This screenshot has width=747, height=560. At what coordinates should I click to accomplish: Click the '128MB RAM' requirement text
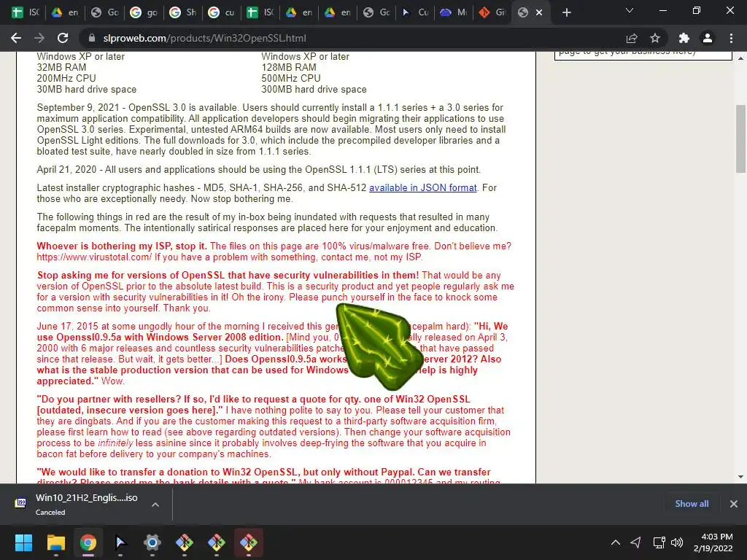(289, 67)
